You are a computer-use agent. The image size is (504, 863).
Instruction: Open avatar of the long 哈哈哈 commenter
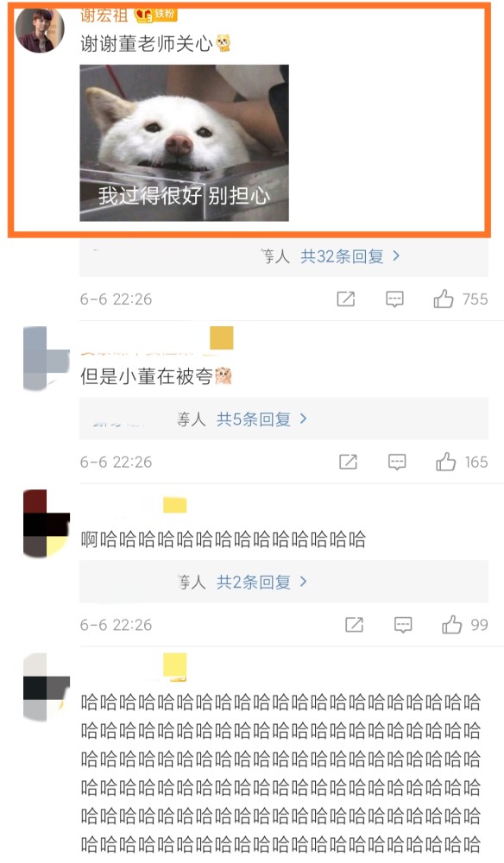47,687
